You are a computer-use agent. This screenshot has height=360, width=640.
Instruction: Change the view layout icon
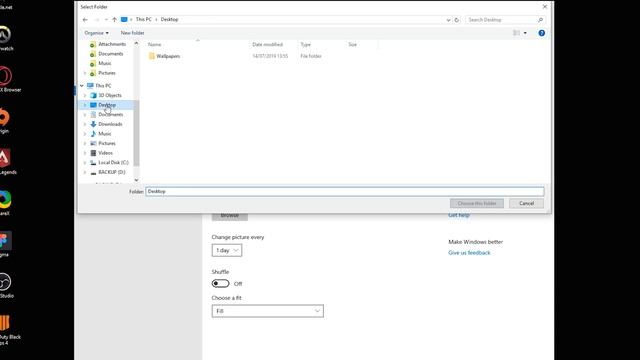click(516, 33)
